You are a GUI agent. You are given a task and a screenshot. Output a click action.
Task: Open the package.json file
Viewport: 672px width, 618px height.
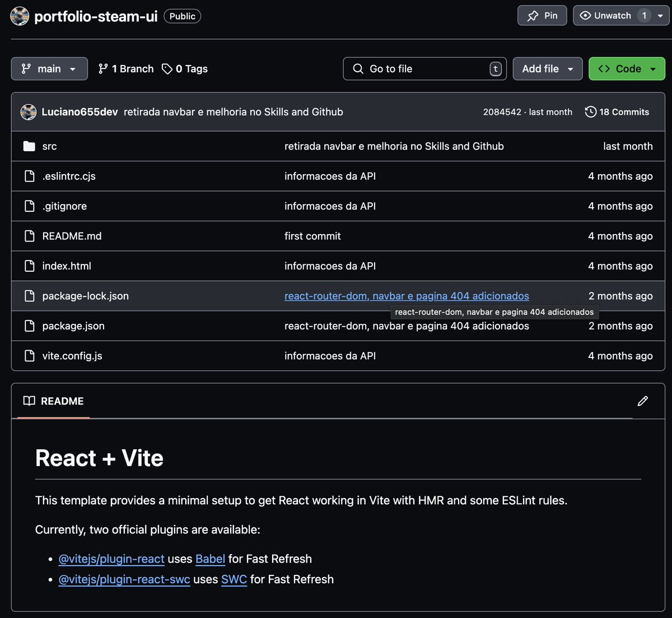[x=73, y=326]
